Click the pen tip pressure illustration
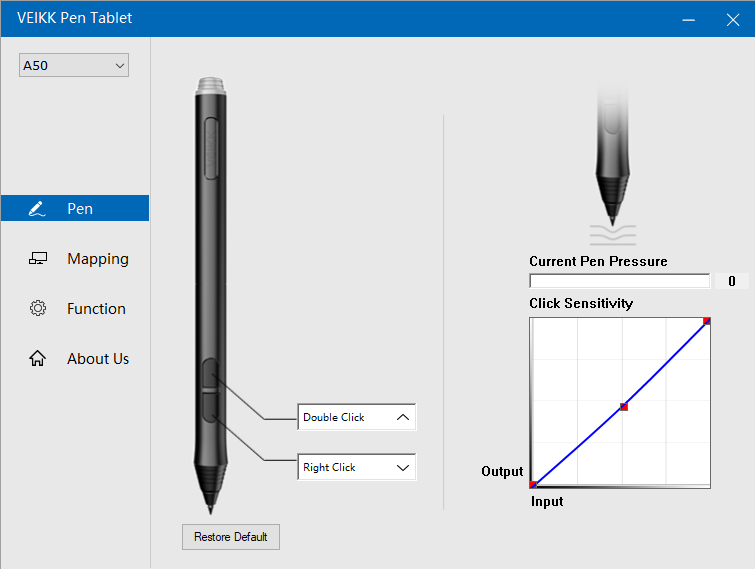The height and width of the screenshot is (570, 756). pyautogui.click(x=612, y=164)
